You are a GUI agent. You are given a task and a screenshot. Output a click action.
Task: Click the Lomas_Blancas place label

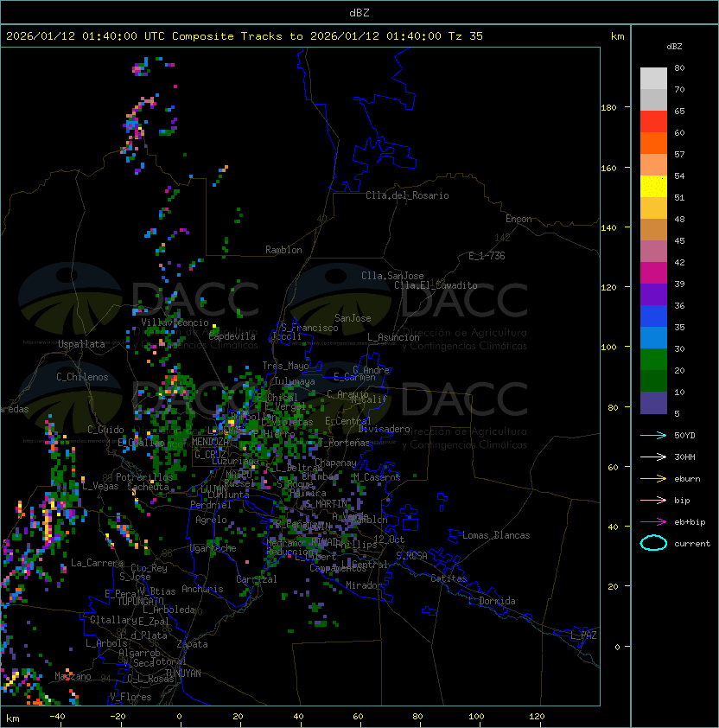pos(496,535)
